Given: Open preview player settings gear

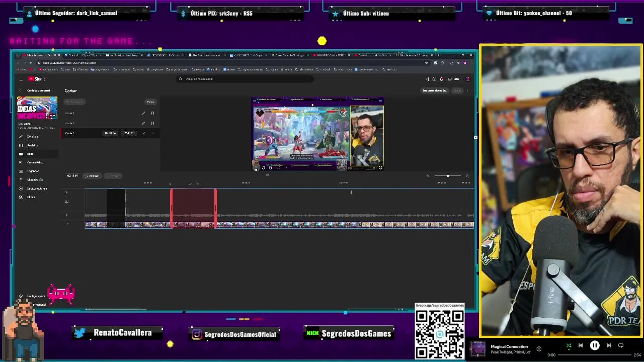Looking at the screenshot, I should pos(380,168).
